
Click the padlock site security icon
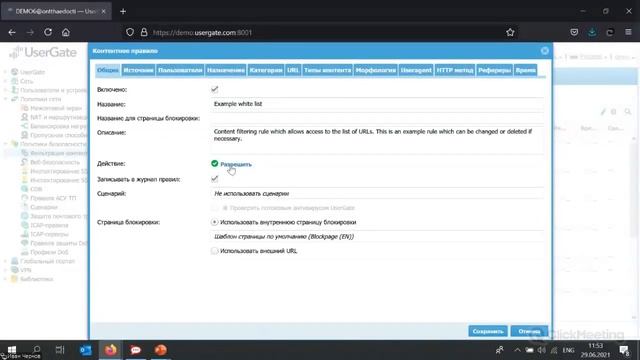(x=144, y=32)
